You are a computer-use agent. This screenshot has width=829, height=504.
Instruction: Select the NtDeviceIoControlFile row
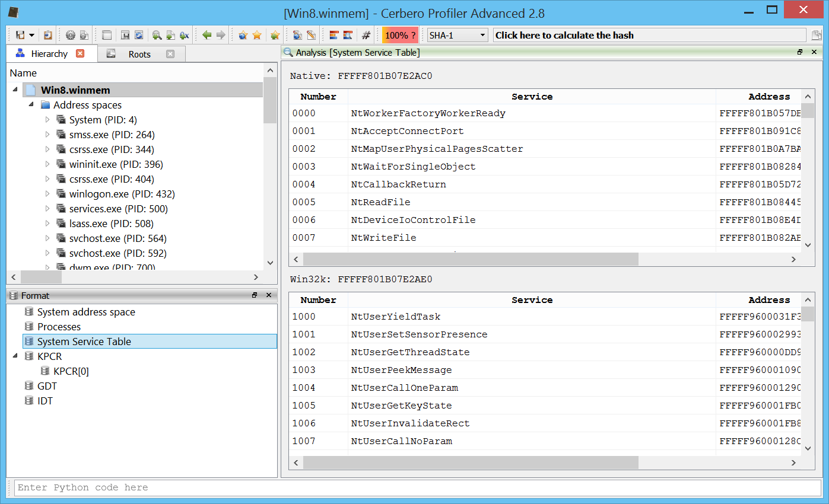[545, 220]
